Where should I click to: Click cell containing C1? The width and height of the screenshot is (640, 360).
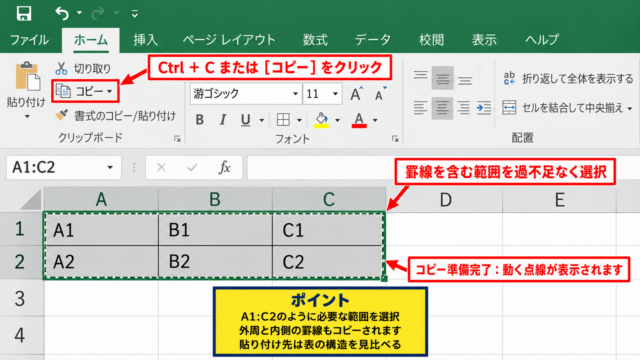(x=329, y=229)
